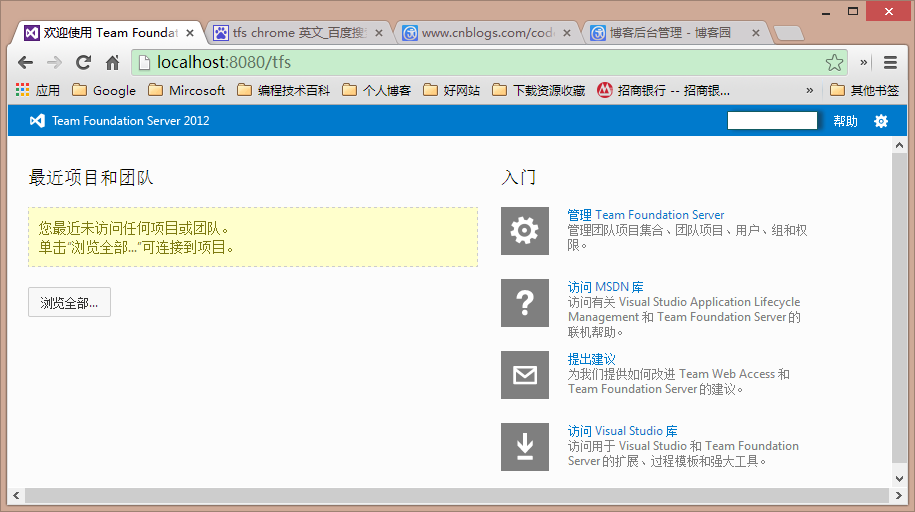Open the 下载资源收藏 bookmark folder
915x512 pixels.
539,90
